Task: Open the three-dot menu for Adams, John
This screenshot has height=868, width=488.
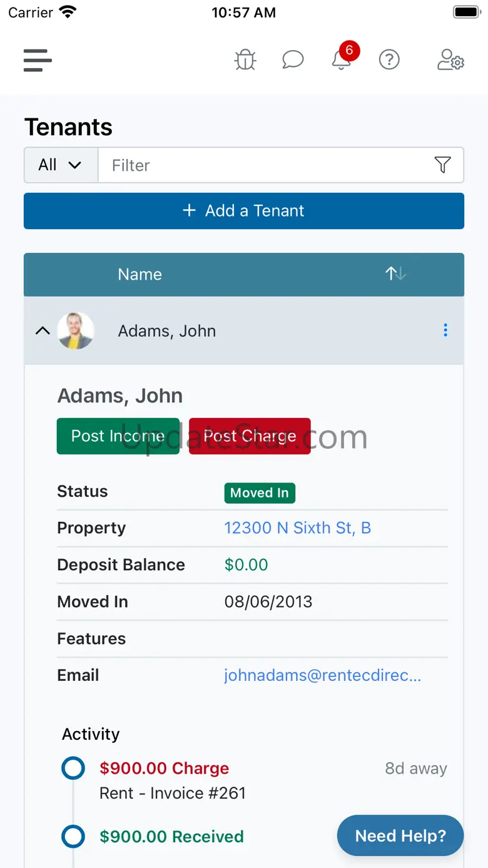Action: click(x=445, y=330)
